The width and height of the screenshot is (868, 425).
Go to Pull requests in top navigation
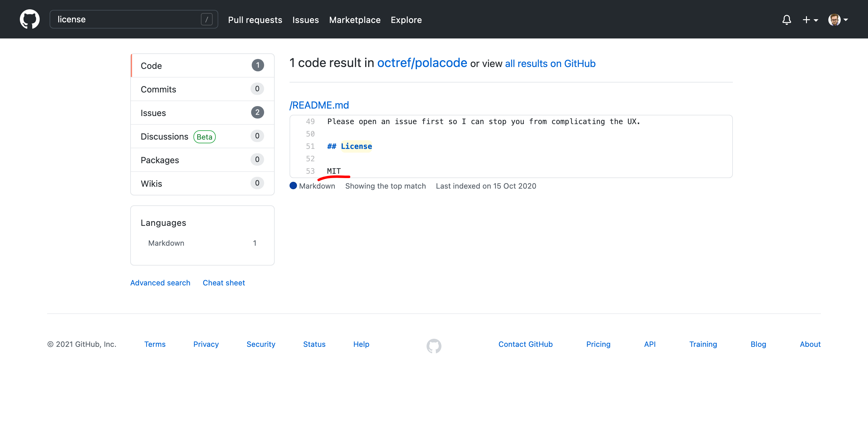(x=255, y=20)
